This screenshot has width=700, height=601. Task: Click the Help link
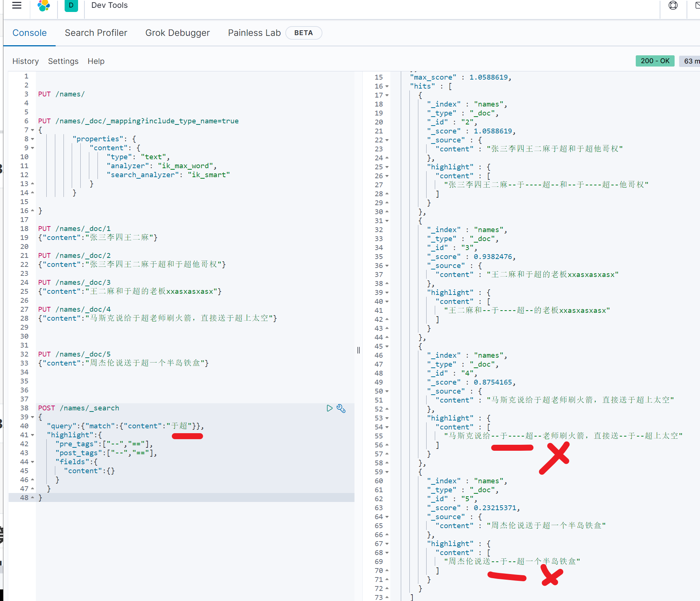pos(96,61)
